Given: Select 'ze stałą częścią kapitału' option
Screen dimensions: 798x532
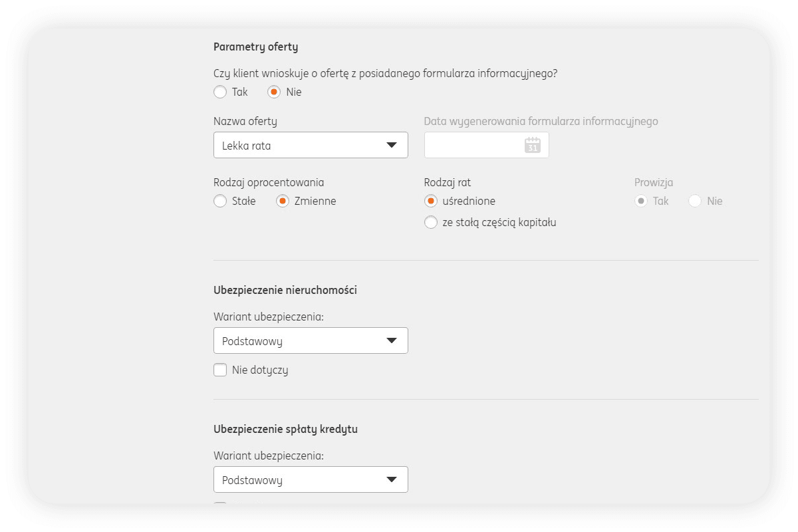Looking at the screenshot, I should (431, 222).
